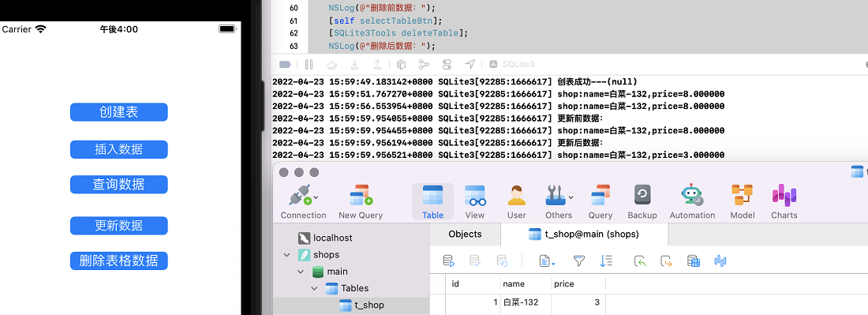Click the New Query icon
This screenshot has height=315, width=868.
coord(361,202)
